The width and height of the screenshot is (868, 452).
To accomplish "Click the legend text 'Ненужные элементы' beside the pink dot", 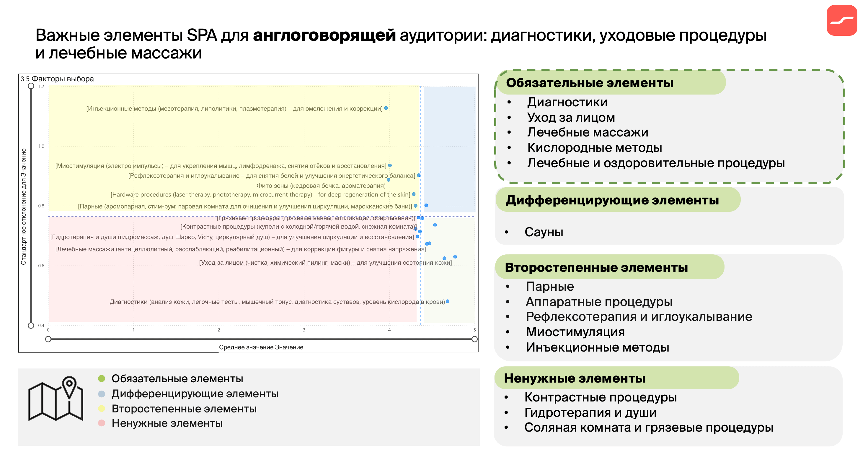I will pos(167,423).
